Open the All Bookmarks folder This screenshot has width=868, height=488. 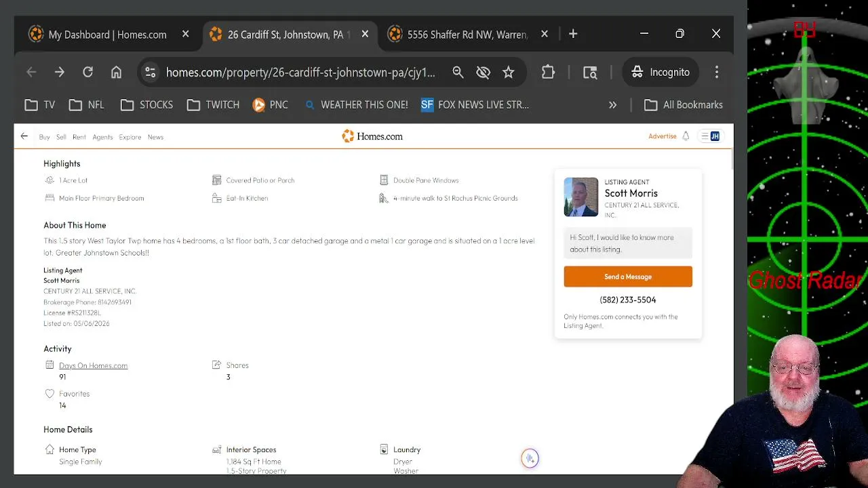point(684,105)
